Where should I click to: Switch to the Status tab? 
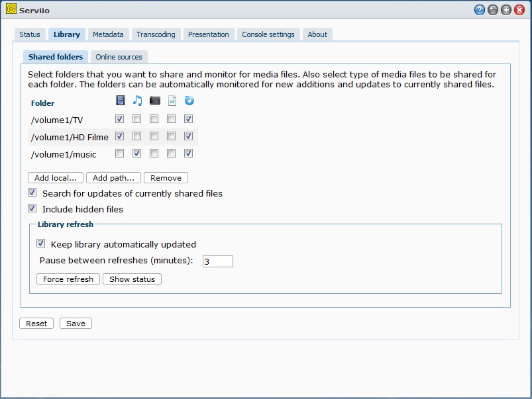pos(30,34)
